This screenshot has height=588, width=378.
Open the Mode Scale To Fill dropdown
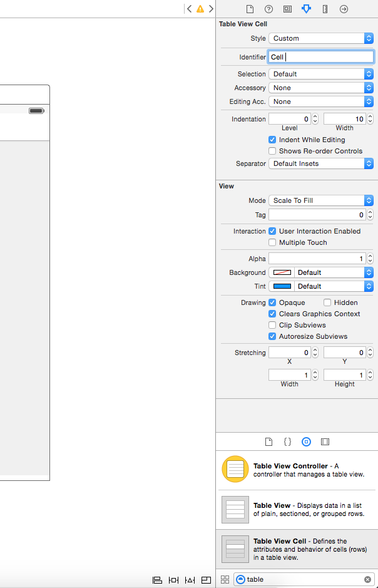coord(321,200)
